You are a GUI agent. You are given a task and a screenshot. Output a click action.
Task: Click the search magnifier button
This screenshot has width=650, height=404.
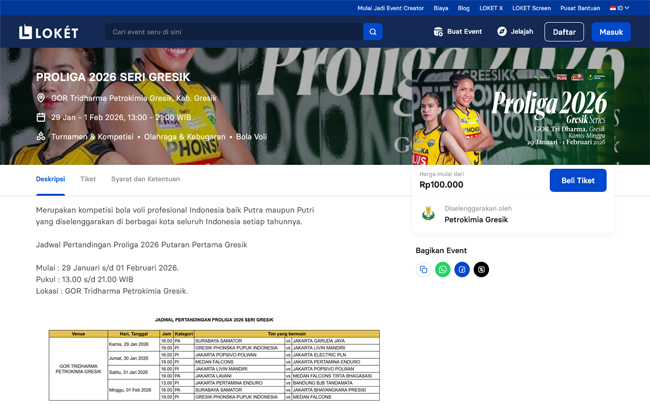coord(373,32)
